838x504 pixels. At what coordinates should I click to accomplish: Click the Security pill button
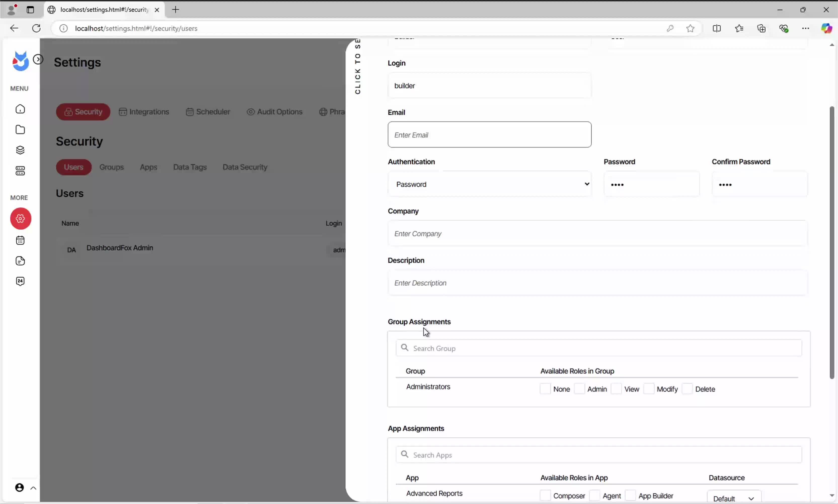[x=83, y=112]
